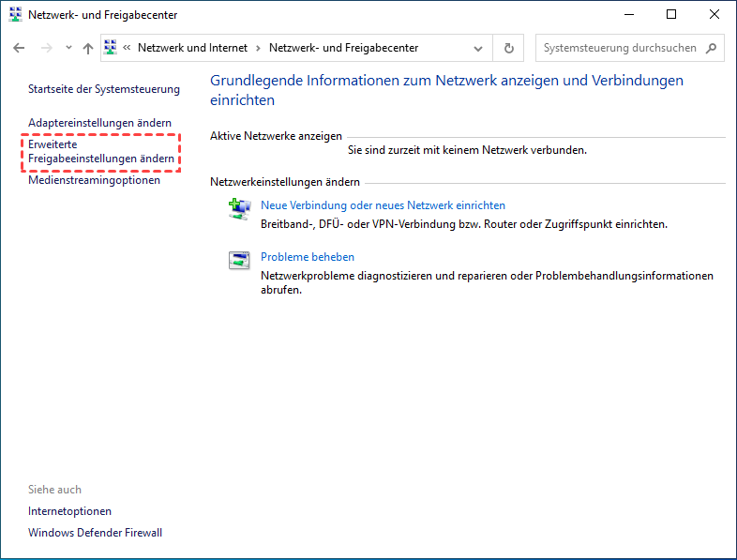Click the network icon in the address bar
Image resolution: width=737 pixels, height=560 pixels.
coord(110,48)
